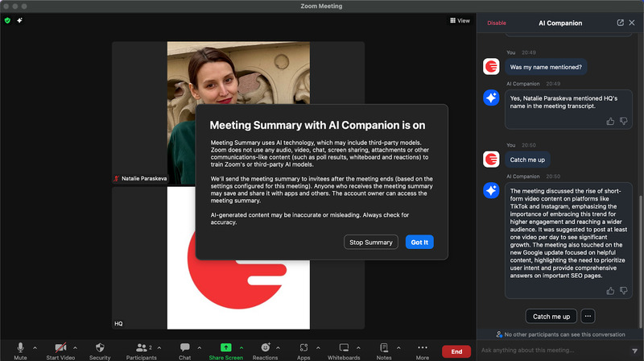
Task: Open the View layout menu
Action: 460,21
